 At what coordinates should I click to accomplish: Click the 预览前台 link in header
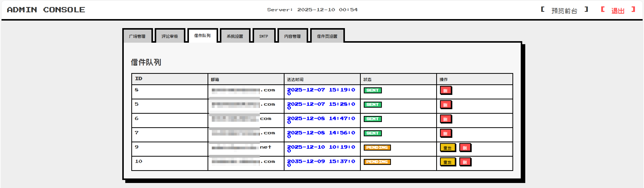tap(564, 11)
